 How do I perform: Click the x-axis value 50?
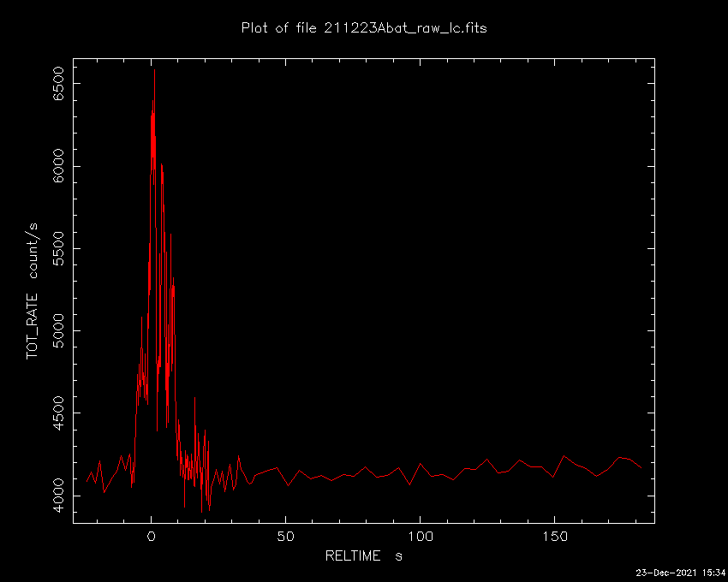286,537
